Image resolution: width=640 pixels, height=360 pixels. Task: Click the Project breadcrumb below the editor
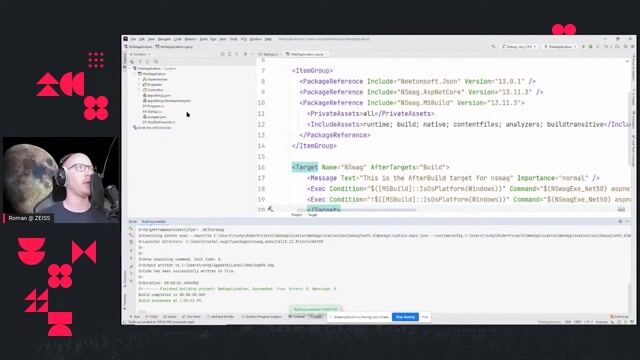[297, 215]
